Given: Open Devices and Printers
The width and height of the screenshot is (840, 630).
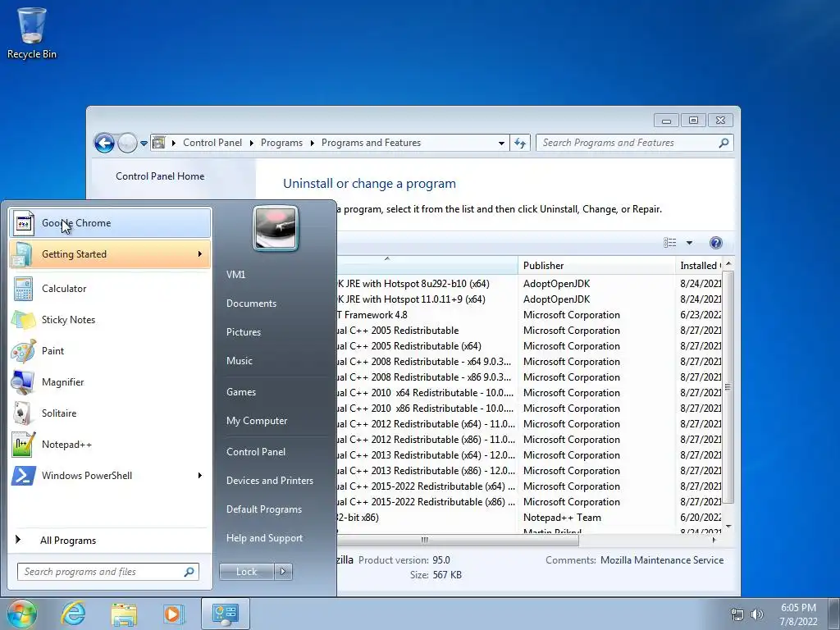Looking at the screenshot, I should 269,481.
